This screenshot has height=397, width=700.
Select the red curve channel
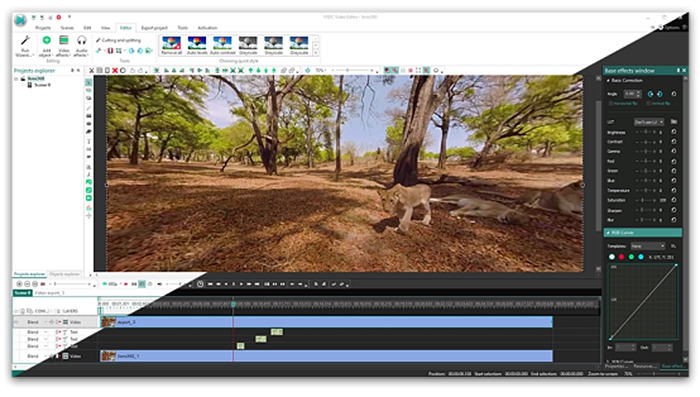[621, 257]
